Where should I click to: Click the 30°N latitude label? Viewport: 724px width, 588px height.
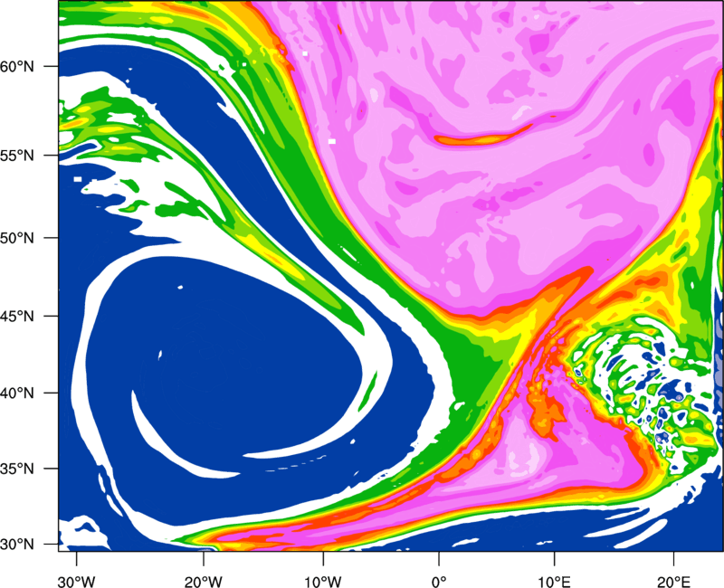(x=17, y=545)
